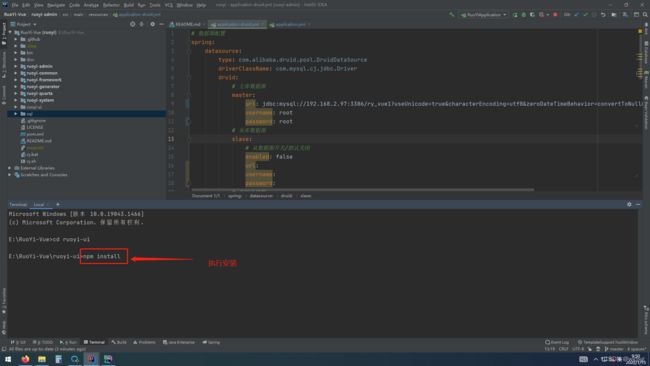Open the Run tool window button
The image size is (650, 366).
68,342
